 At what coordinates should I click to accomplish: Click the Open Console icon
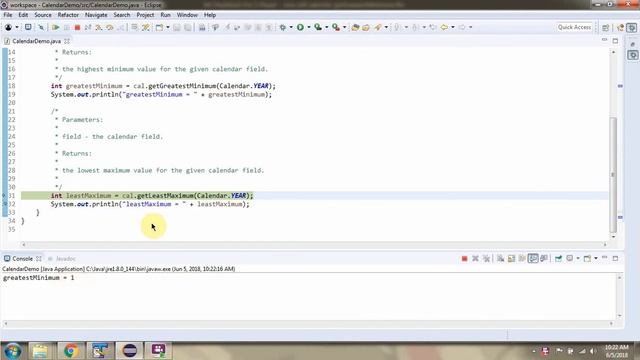point(587,258)
